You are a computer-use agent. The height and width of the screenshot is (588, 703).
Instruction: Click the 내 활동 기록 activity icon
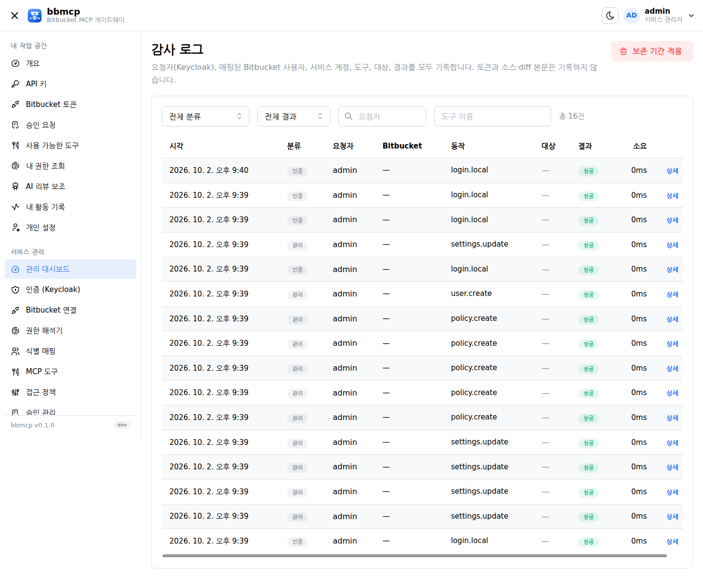16,207
